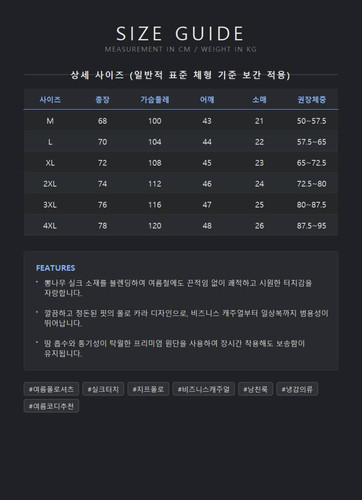
Task: Click the #여름폴로셔츠 hashtag
Action: coord(51,389)
